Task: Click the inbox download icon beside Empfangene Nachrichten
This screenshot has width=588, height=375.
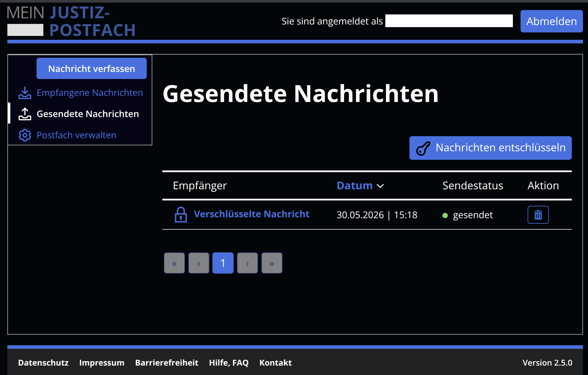Action: pos(25,93)
